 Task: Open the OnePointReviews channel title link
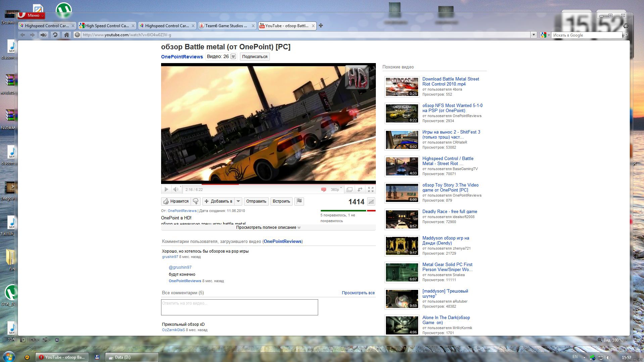[182, 57]
